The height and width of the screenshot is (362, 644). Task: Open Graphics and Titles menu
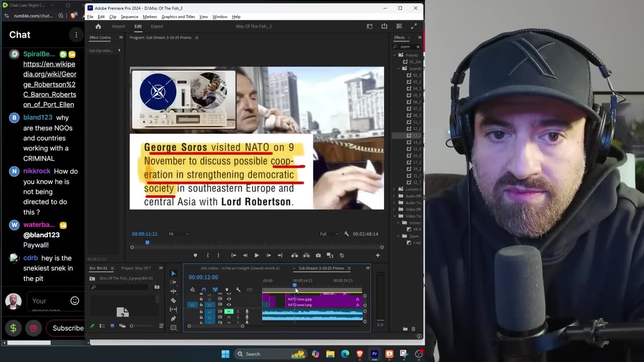click(178, 17)
